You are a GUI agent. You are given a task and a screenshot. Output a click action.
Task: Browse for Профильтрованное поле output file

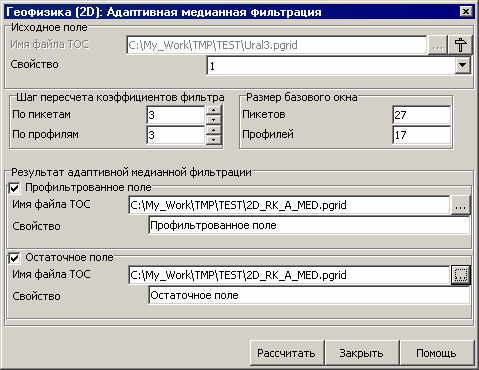(x=461, y=205)
